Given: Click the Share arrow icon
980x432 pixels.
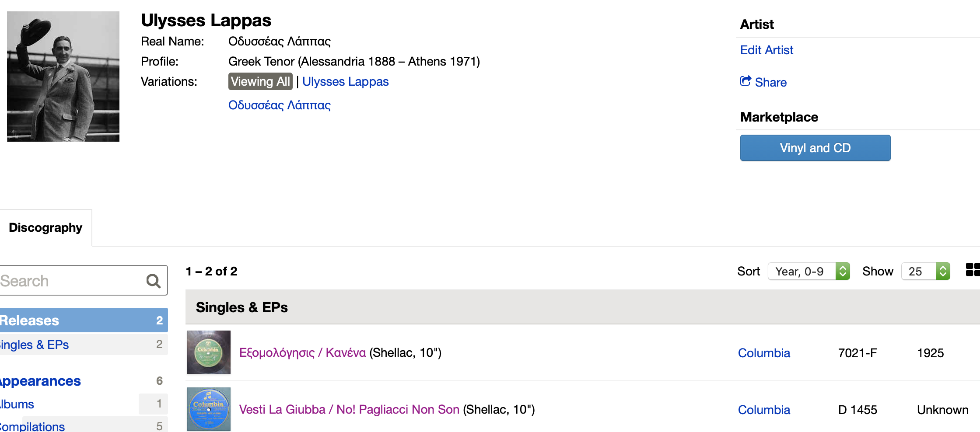Looking at the screenshot, I should pyautogui.click(x=745, y=81).
